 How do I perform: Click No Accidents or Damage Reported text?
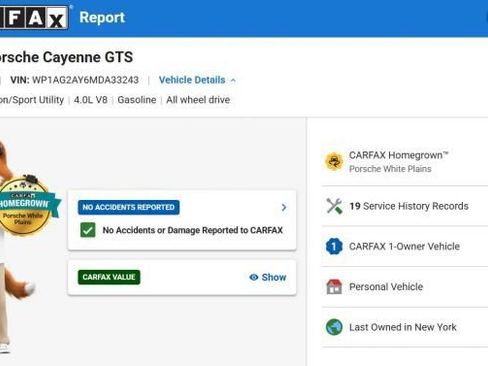(193, 230)
